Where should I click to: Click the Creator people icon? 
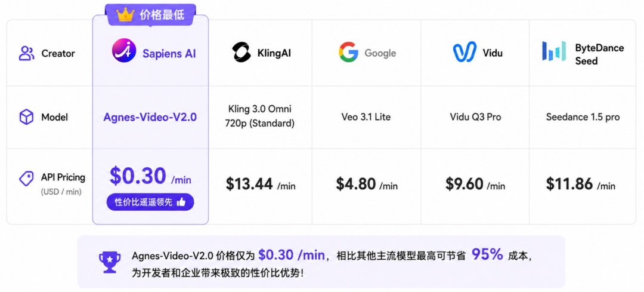pyautogui.click(x=27, y=54)
